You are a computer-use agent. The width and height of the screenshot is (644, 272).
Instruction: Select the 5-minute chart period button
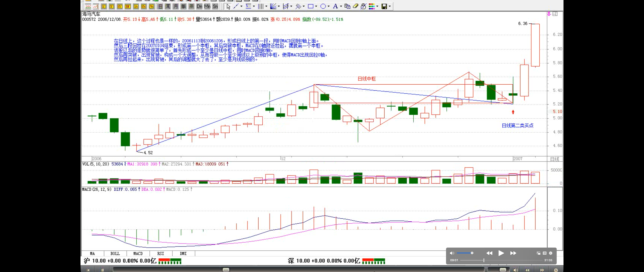112,7
